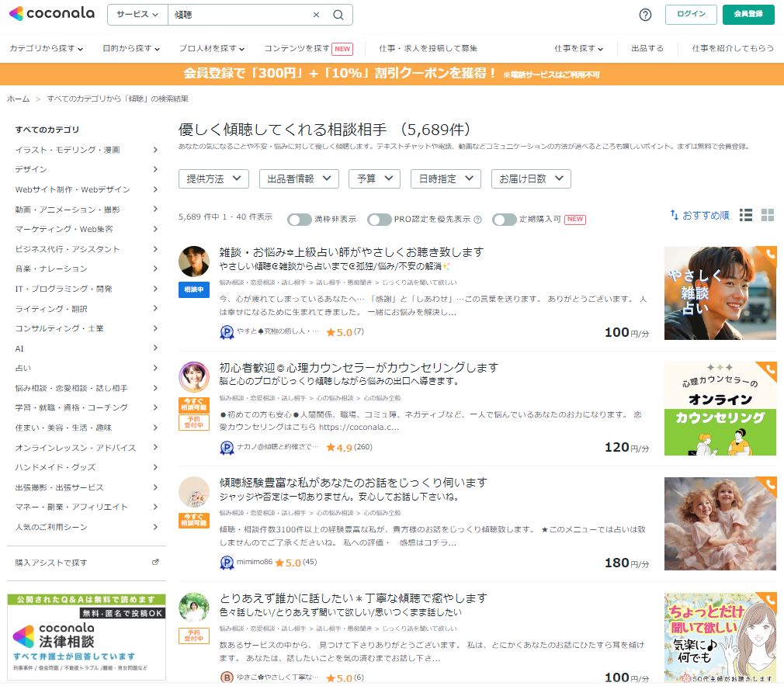Toggle 満枠非表示 switch

(x=299, y=220)
